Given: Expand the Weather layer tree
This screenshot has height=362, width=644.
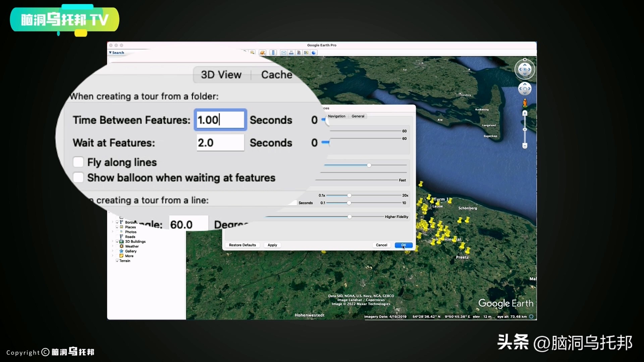Looking at the screenshot, I should point(113,246).
